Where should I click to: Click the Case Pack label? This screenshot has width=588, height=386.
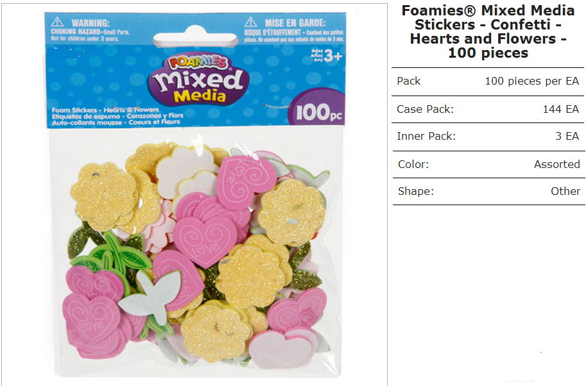pos(425,110)
